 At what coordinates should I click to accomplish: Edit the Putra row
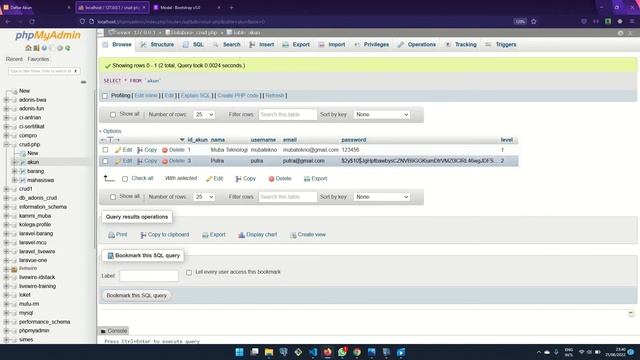coord(123,161)
